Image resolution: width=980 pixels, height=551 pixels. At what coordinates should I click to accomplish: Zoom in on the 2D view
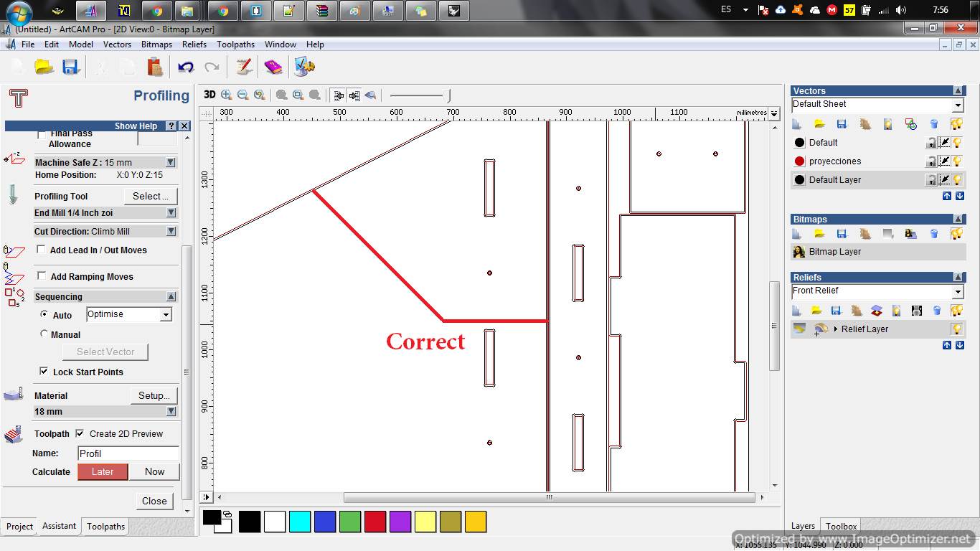(x=227, y=95)
